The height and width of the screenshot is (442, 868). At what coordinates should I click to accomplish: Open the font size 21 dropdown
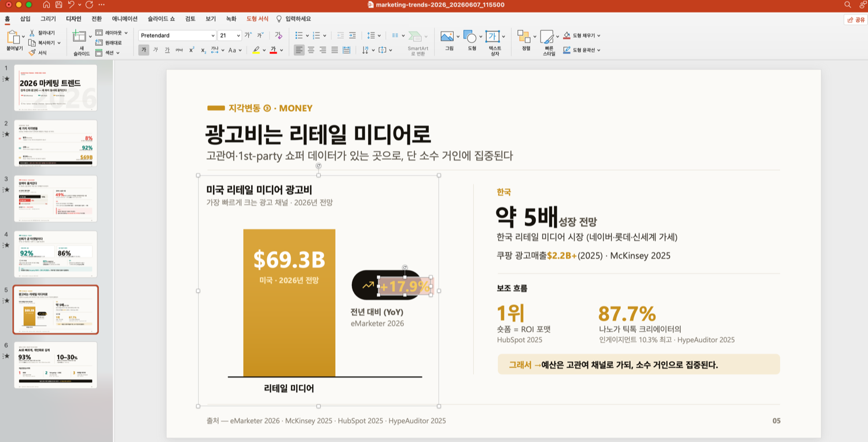[238, 35]
